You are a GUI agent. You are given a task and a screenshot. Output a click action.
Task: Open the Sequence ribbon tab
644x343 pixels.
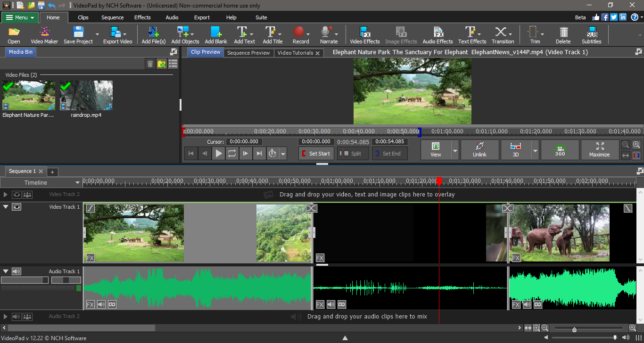click(113, 17)
